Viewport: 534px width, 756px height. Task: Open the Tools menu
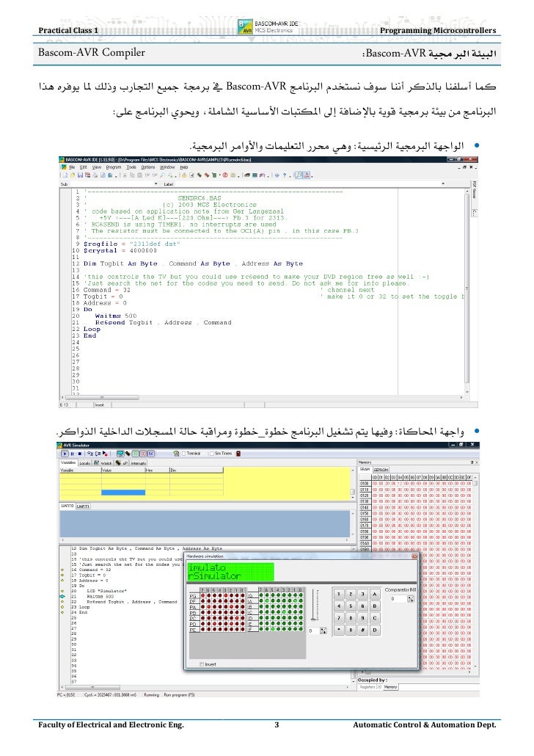tap(131, 167)
